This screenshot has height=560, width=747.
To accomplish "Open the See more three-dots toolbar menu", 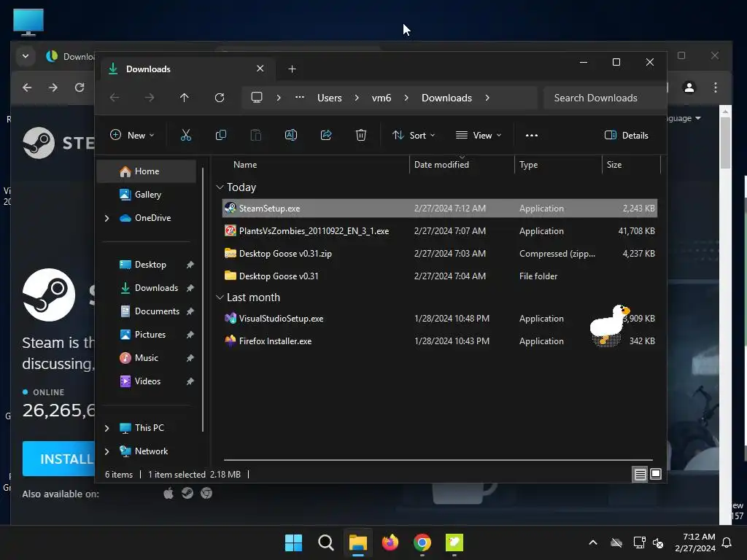I will tap(532, 135).
